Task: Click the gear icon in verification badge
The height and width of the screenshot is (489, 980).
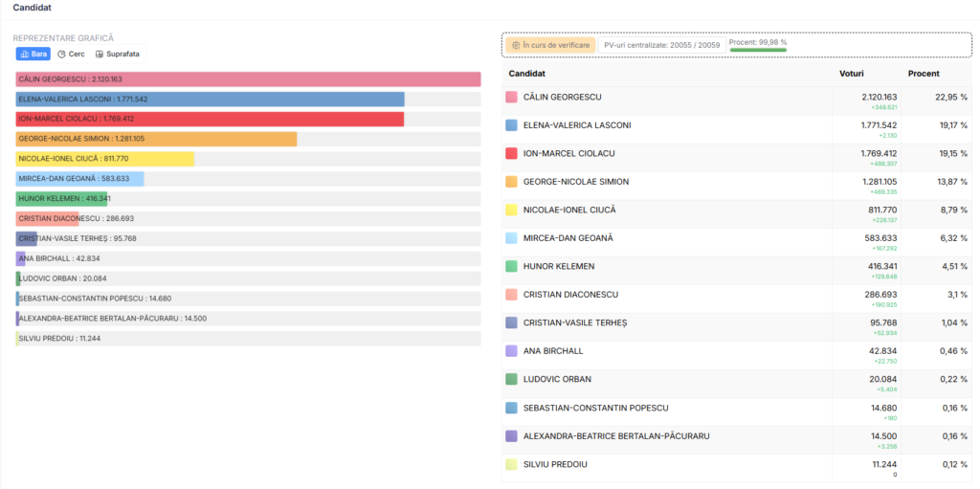Action: point(516,45)
